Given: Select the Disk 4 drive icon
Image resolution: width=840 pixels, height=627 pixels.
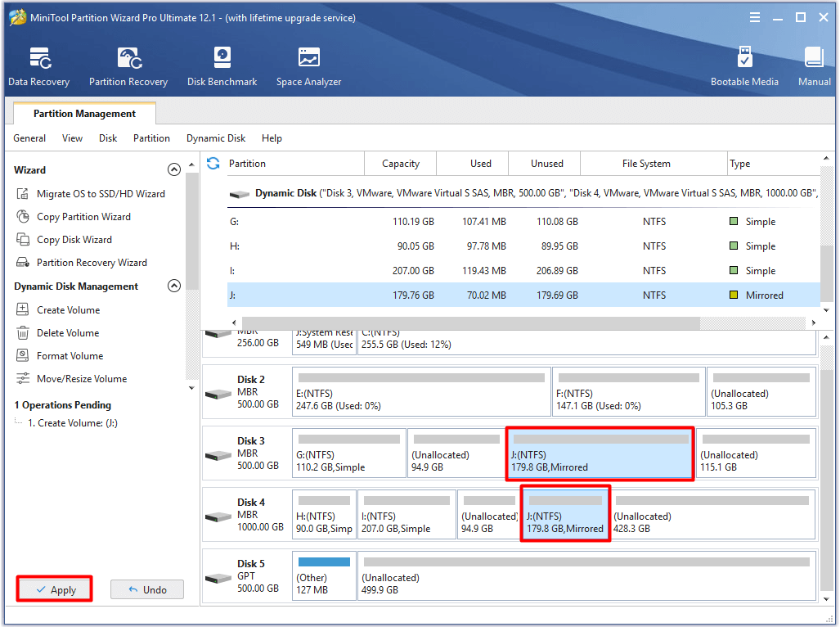Looking at the screenshot, I should click(218, 517).
